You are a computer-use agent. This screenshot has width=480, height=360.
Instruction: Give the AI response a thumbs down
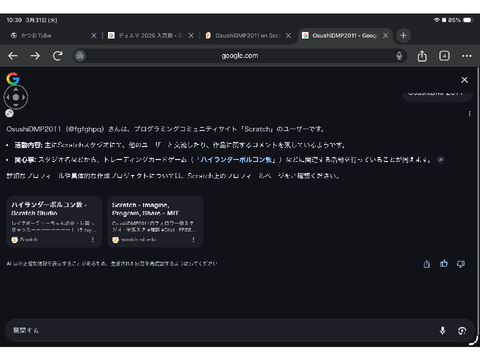click(x=461, y=264)
